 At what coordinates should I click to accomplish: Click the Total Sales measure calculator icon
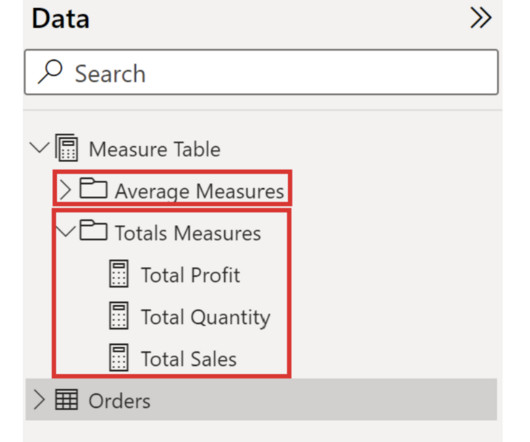(119, 358)
